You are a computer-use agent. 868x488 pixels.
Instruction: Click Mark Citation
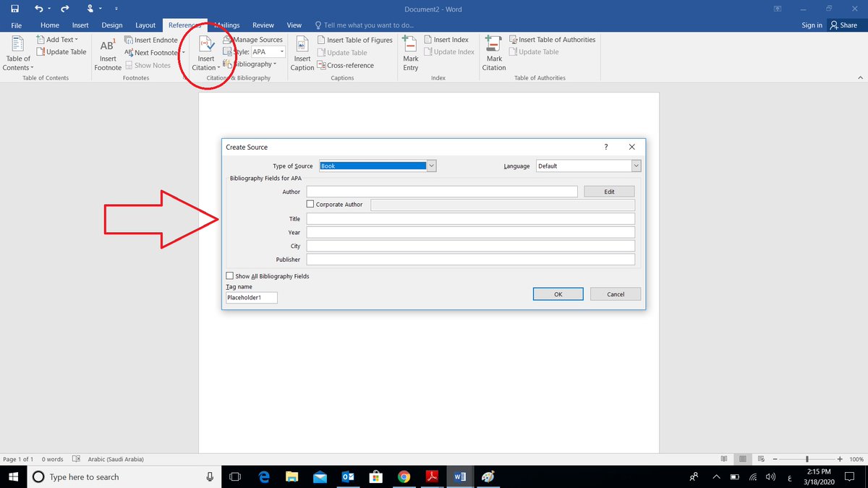[494, 53]
